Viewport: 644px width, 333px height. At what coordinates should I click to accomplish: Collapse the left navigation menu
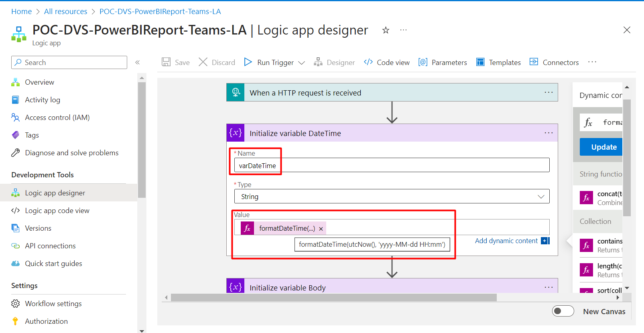click(137, 62)
